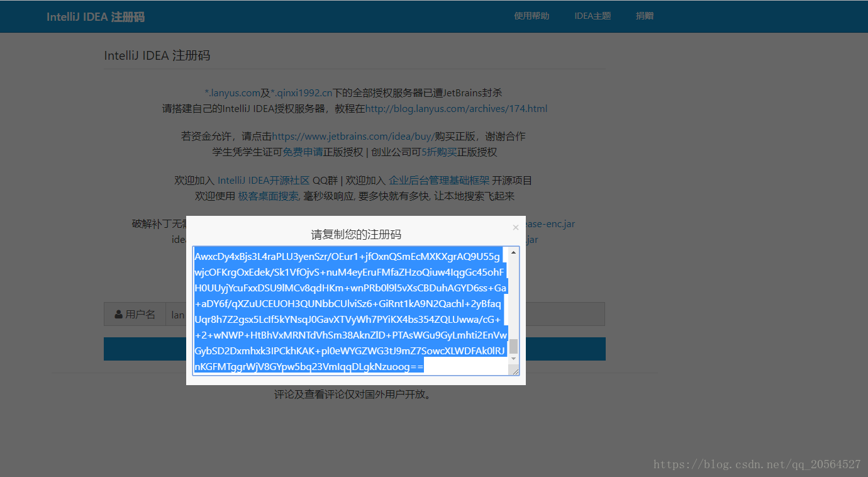The image size is (868, 477).
Task: Click the page heading IntelliJ IDEA 注册码
Action: tap(157, 55)
